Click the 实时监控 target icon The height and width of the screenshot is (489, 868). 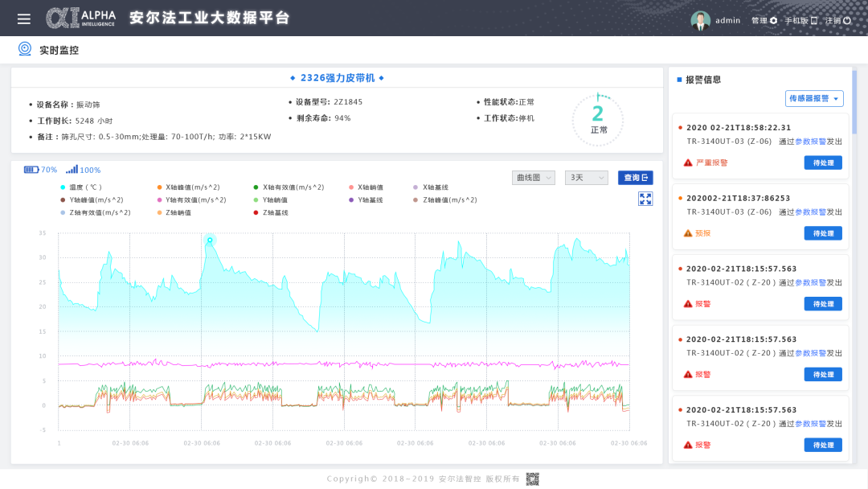25,49
